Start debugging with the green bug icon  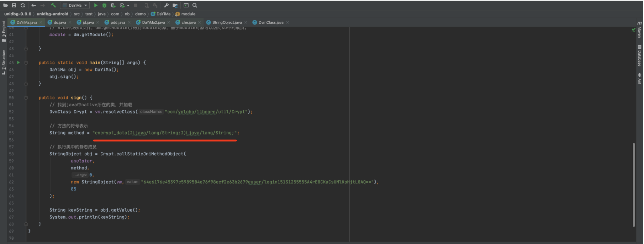(105, 5)
